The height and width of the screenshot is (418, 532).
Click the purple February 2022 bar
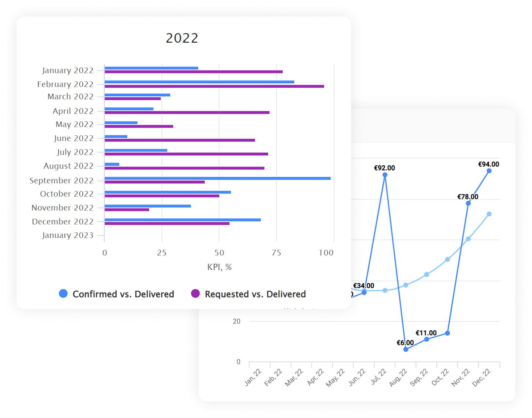[214, 86]
